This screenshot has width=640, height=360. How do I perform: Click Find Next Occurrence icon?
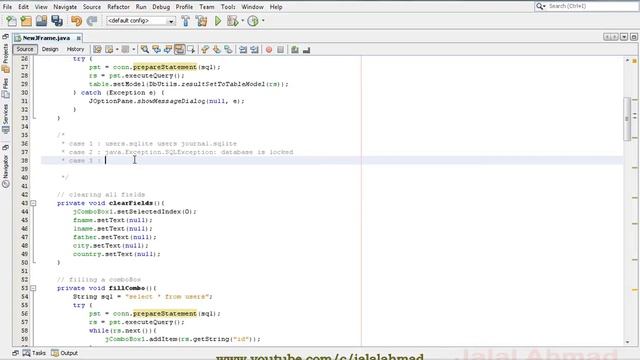point(168,49)
